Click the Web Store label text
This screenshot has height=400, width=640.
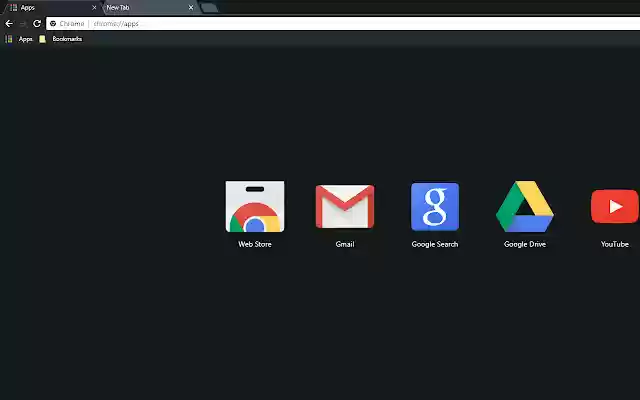pyautogui.click(x=255, y=244)
